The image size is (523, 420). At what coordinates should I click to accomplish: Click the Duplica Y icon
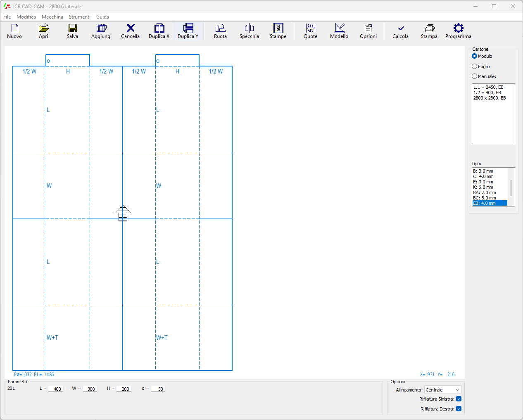pos(188,28)
